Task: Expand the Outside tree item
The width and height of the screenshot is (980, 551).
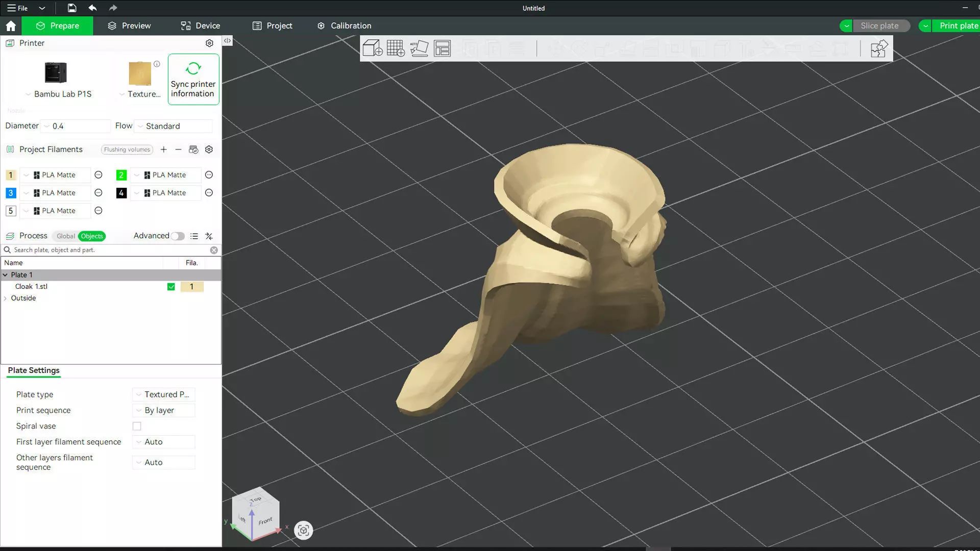Action: click(x=6, y=298)
